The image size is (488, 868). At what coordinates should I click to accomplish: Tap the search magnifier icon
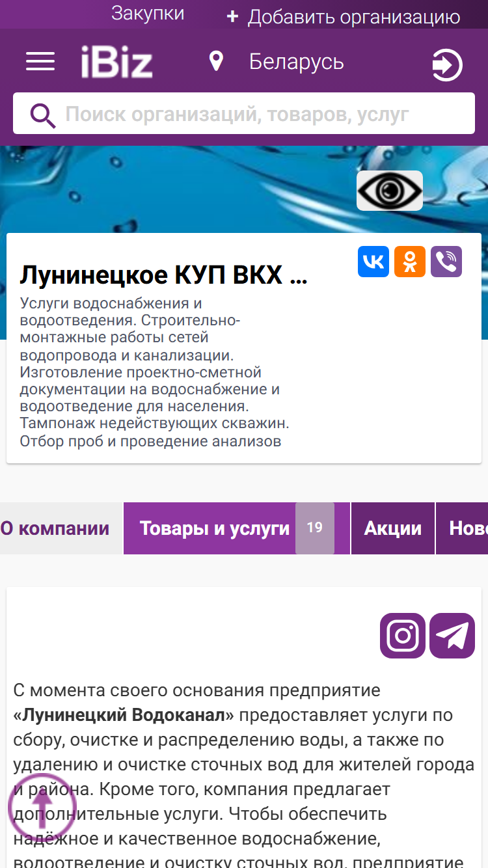click(42, 115)
